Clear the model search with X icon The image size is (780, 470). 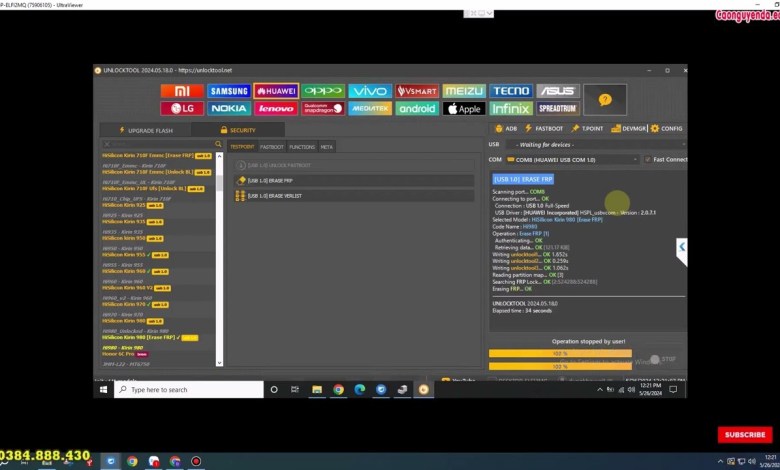pos(106,144)
